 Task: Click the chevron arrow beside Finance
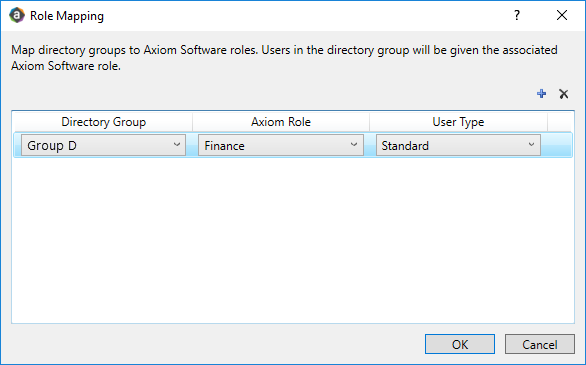pyautogui.click(x=354, y=145)
